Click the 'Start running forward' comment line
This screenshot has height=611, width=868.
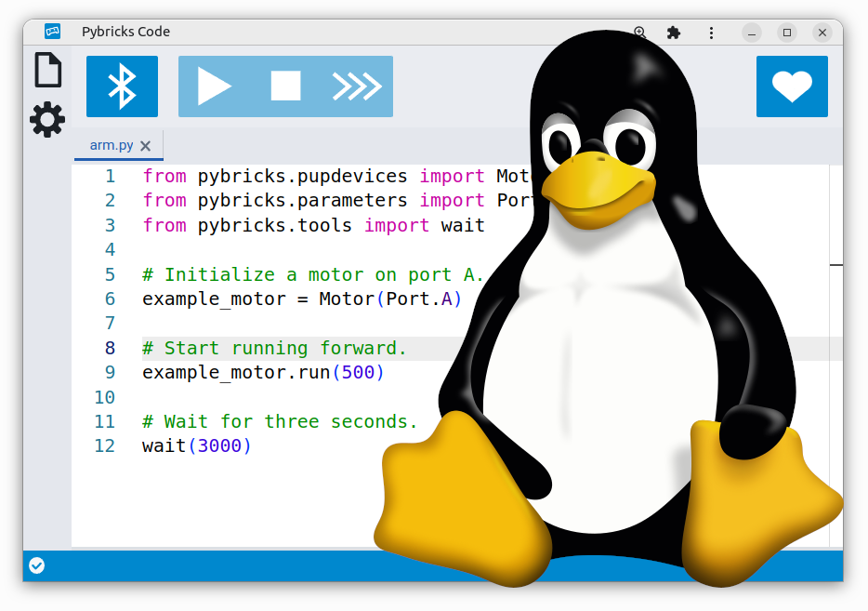pyautogui.click(x=274, y=348)
